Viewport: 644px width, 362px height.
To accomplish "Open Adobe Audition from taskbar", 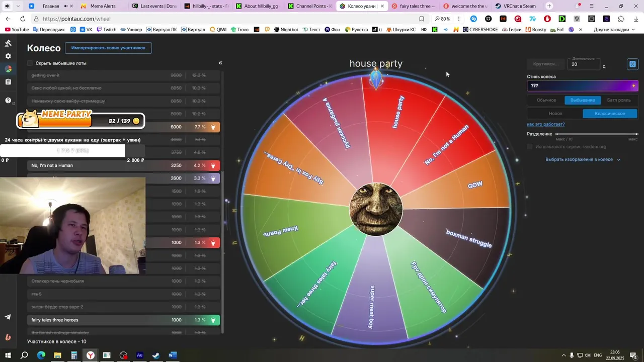I will (140, 355).
